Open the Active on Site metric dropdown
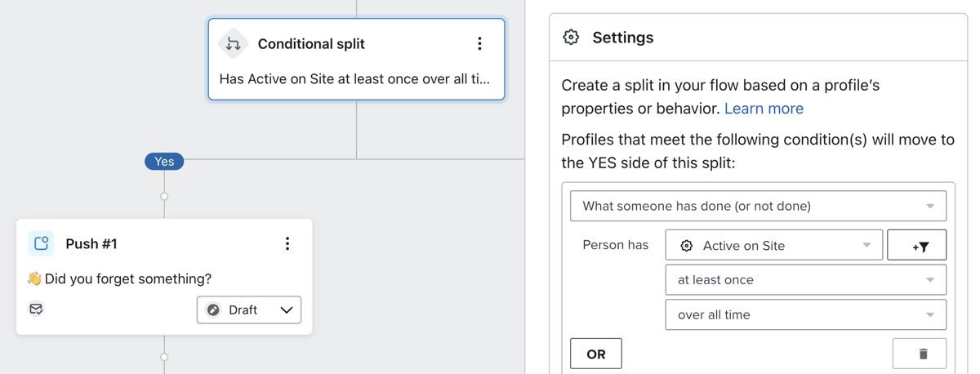 [773, 246]
